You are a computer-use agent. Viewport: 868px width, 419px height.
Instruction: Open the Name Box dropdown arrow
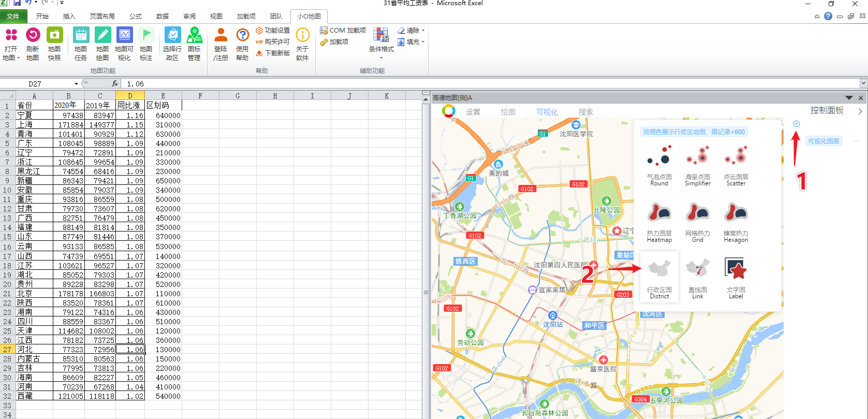pos(76,84)
